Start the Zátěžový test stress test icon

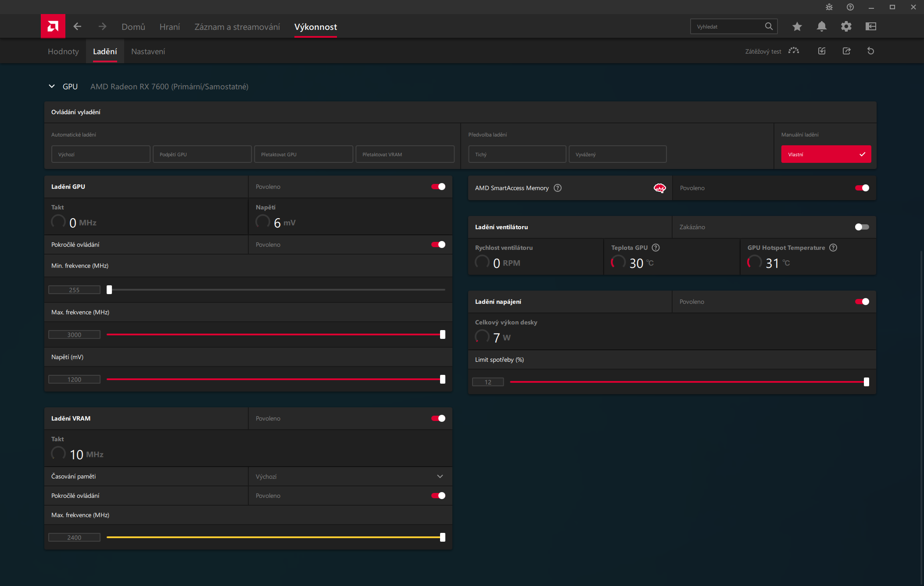pos(794,51)
